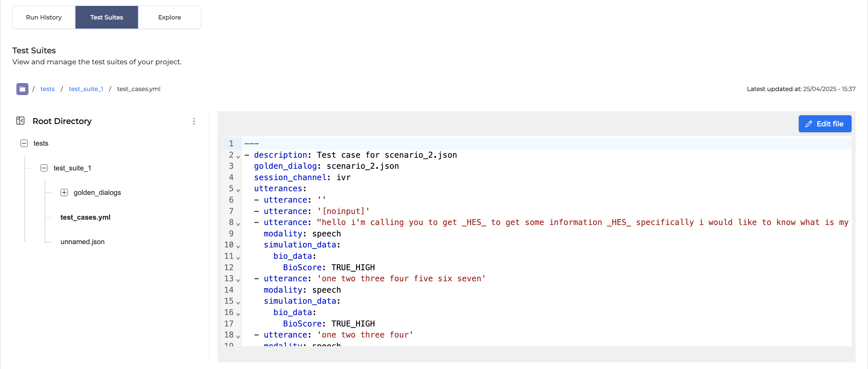Fold code at line 2 arrow

(x=238, y=156)
